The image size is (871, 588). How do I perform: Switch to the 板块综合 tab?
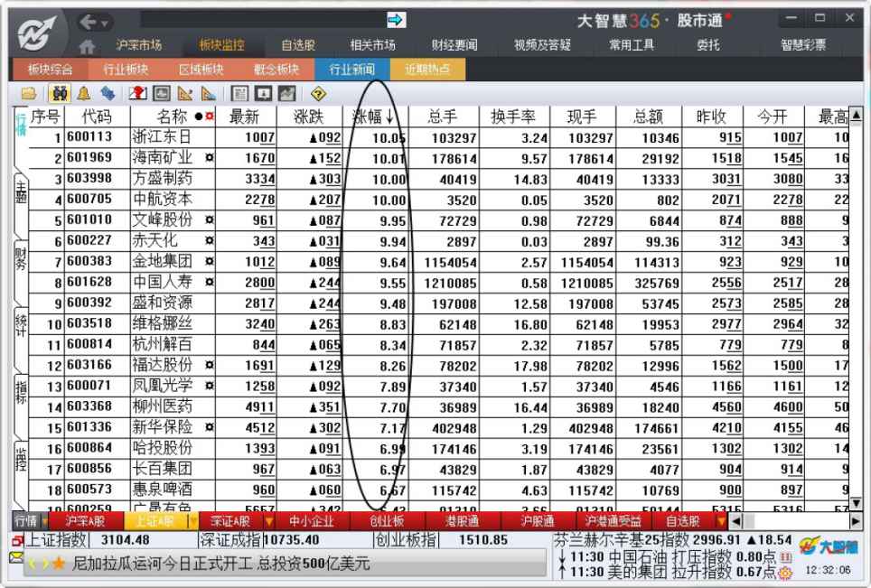pyautogui.click(x=50, y=70)
